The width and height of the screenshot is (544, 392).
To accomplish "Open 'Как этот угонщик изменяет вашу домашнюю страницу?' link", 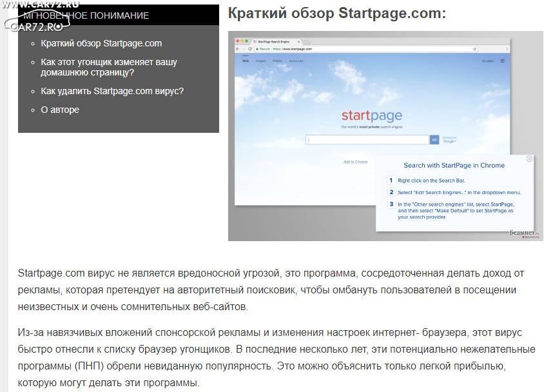I will pyautogui.click(x=109, y=67).
